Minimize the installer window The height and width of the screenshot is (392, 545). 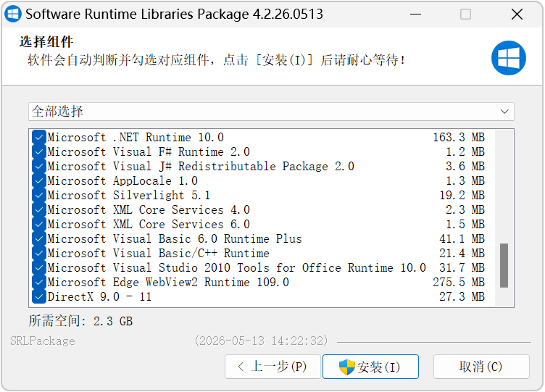(x=415, y=14)
